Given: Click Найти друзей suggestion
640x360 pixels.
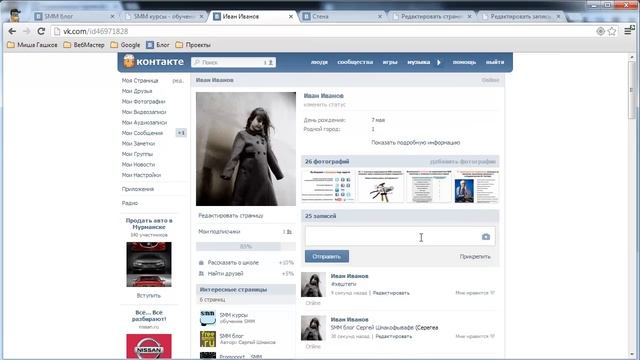Looking at the screenshot, I should click(x=225, y=273).
